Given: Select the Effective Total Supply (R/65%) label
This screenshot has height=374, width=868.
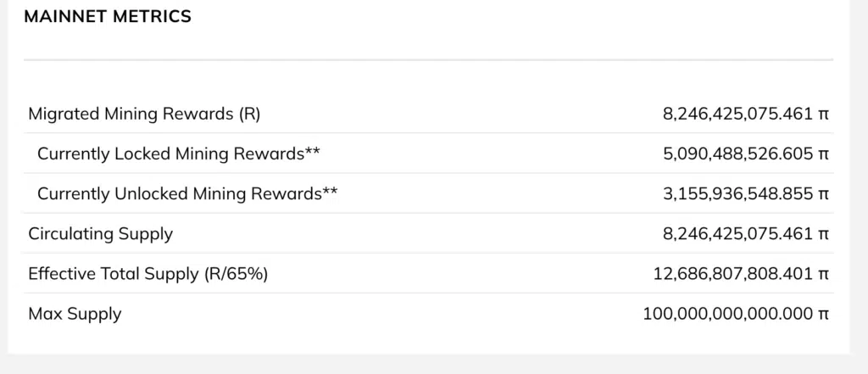Looking at the screenshot, I should coord(147,274).
